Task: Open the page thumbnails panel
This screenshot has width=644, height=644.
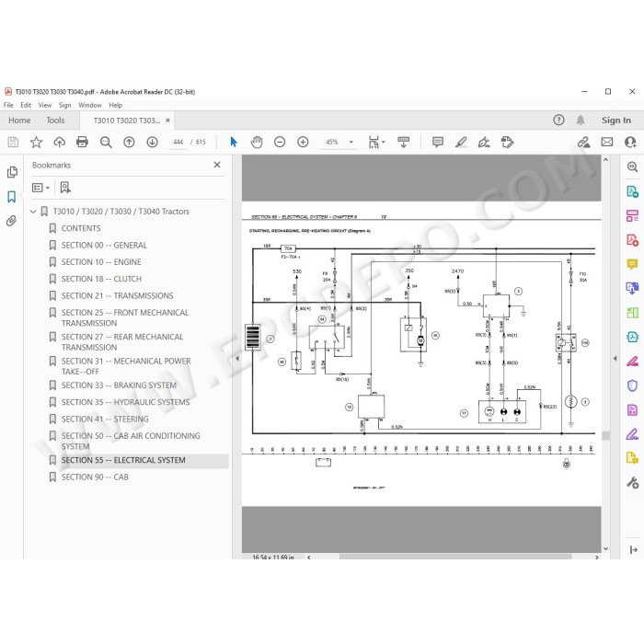Action: 12,172
